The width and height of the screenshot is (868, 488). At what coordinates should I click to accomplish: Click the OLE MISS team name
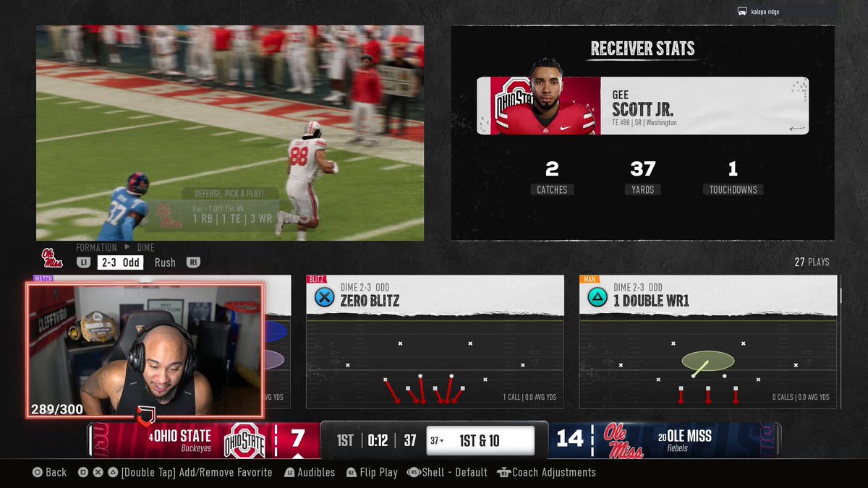689,436
